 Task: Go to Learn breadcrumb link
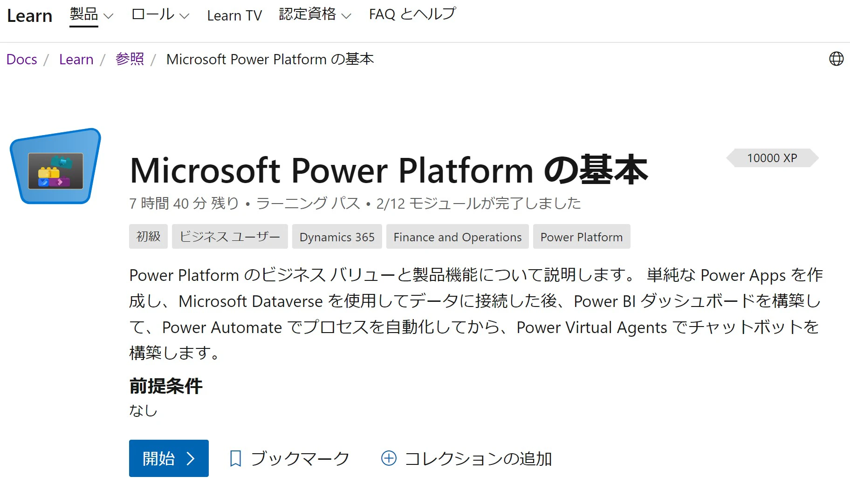76,60
